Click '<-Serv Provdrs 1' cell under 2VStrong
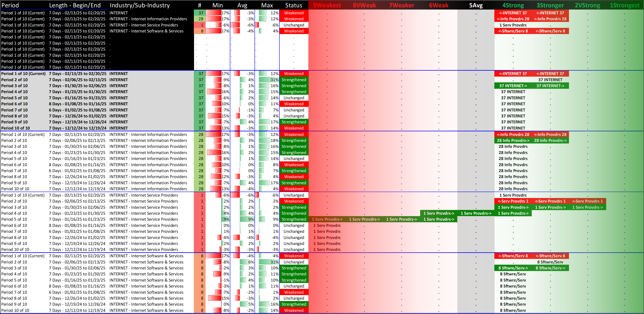Viewport: 644px width, 314px height. coord(587,201)
